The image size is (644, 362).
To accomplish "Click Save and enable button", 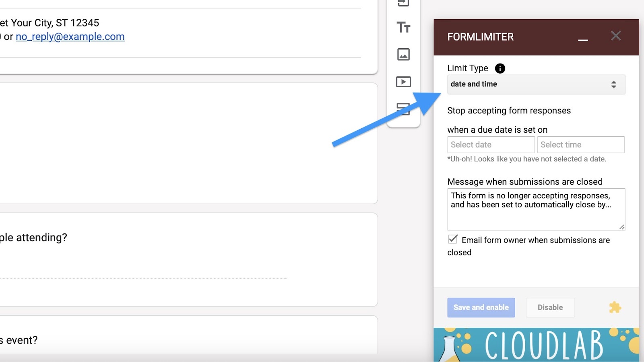I will tap(481, 307).
